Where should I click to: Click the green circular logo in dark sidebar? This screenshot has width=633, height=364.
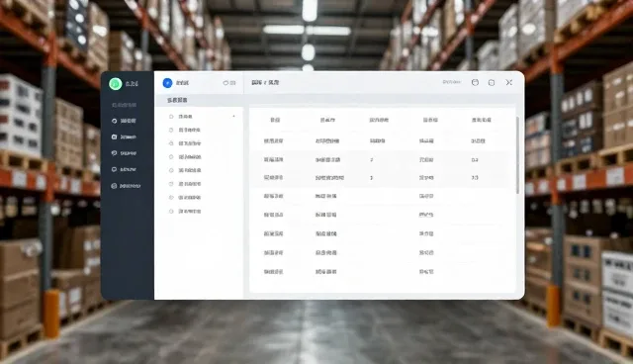116,83
